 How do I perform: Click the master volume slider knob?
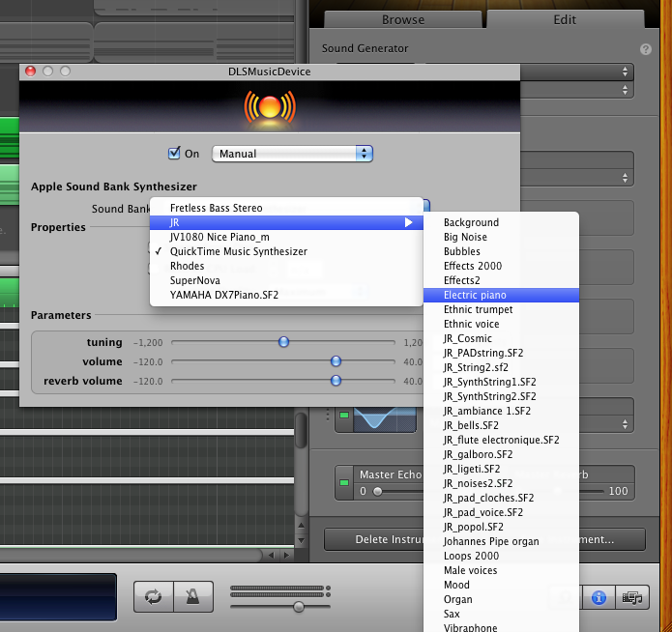click(299, 607)
